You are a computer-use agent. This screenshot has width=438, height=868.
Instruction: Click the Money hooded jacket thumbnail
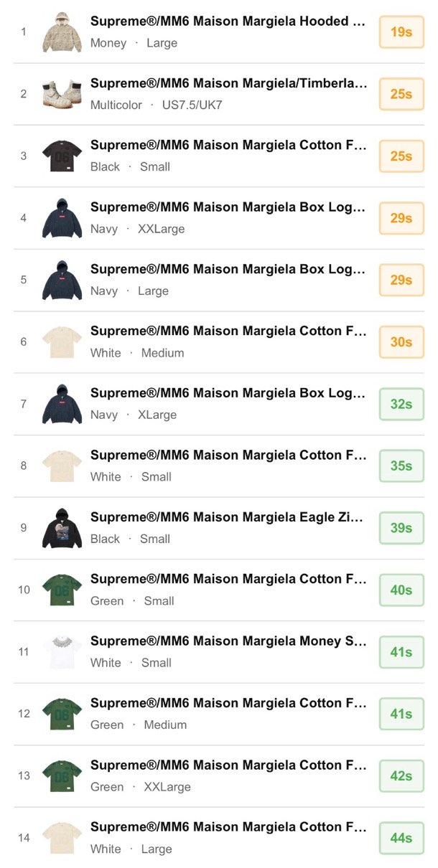tap(61, 32)
